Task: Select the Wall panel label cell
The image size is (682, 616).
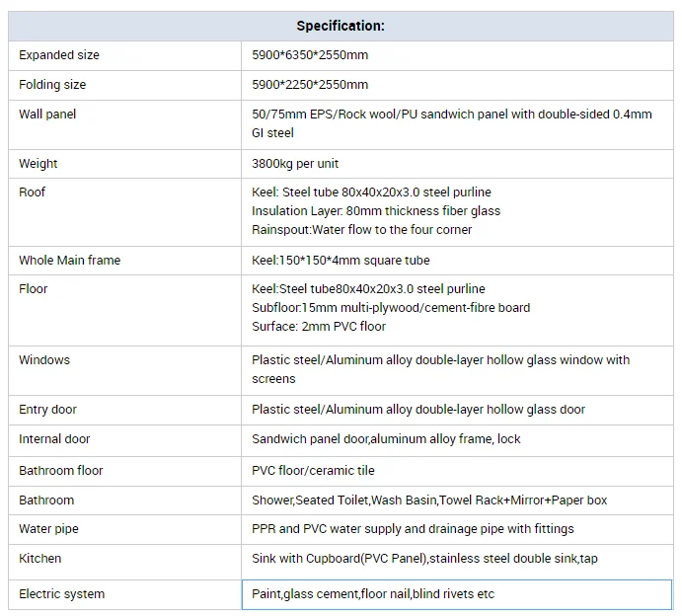Action: (47, 115)
